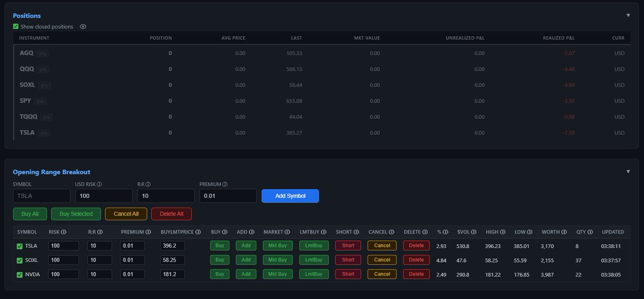Viewport: 644px width, 299px height.
Task: Click LmtBuy in the NVDA row
Action: [313, 274]
